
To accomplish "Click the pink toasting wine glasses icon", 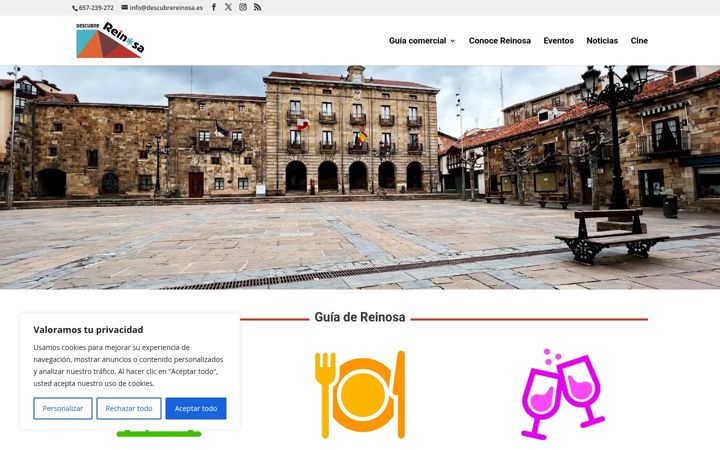I will [563, 394].
